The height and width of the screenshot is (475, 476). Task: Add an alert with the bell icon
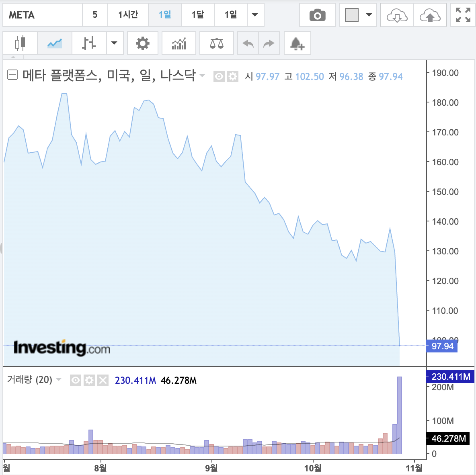(297, 43)
